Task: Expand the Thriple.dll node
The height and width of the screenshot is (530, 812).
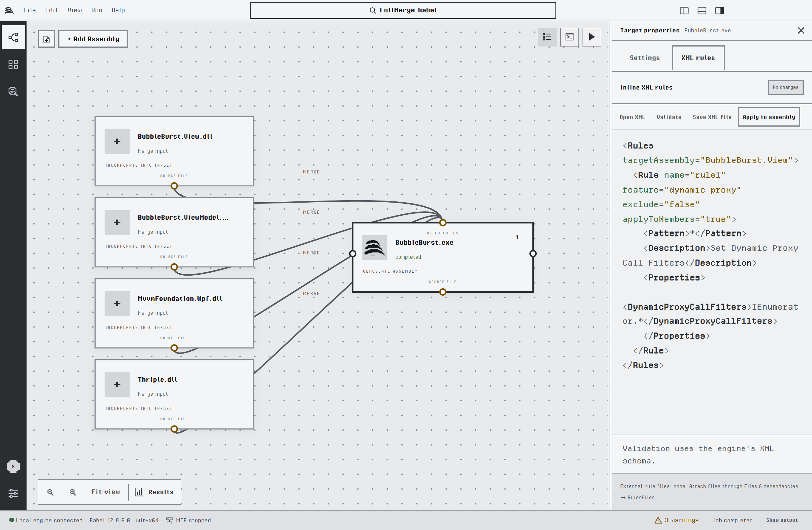Action: click(117, 385)
